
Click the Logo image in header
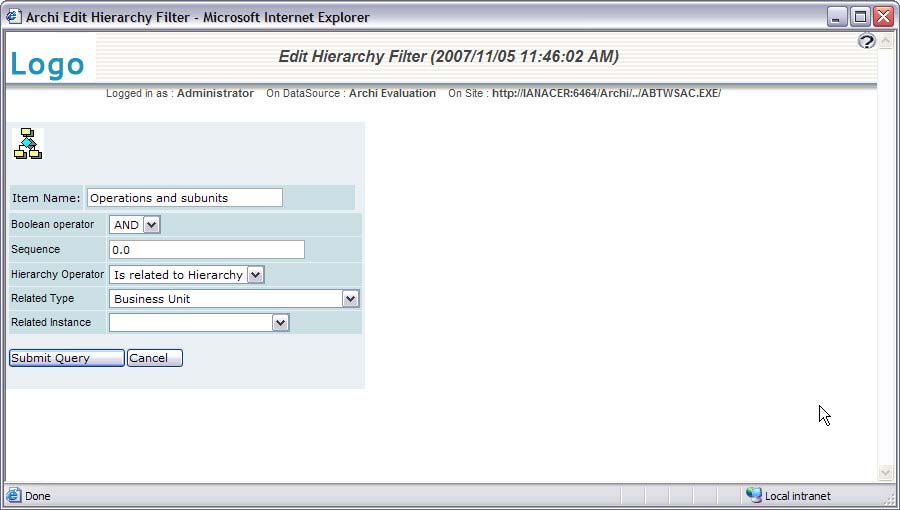[48, 65]
